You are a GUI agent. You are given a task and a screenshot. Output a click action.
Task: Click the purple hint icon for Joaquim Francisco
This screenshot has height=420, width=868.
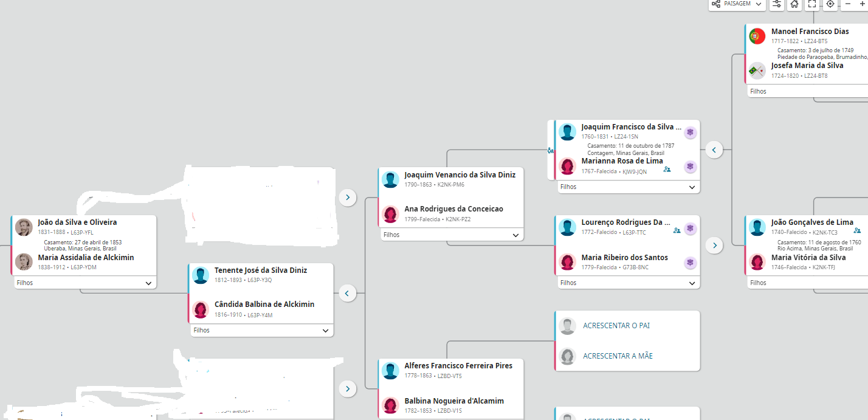(690, 133)
